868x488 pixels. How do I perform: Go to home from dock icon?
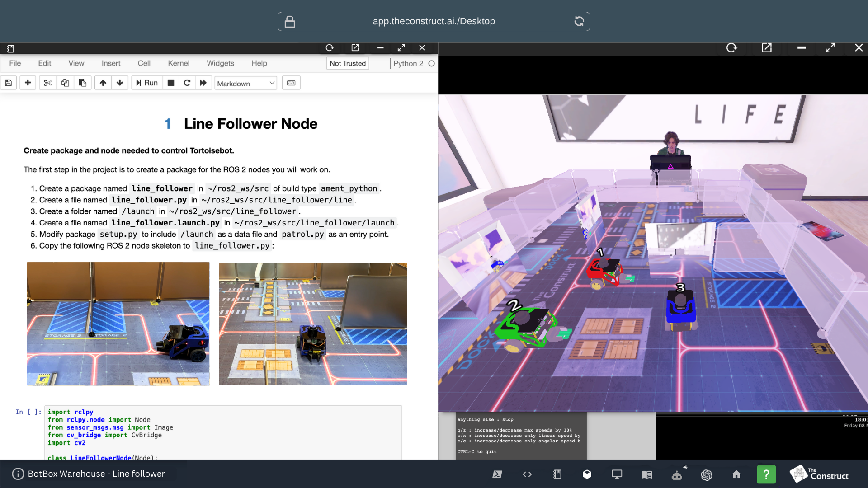pos(736,474)
